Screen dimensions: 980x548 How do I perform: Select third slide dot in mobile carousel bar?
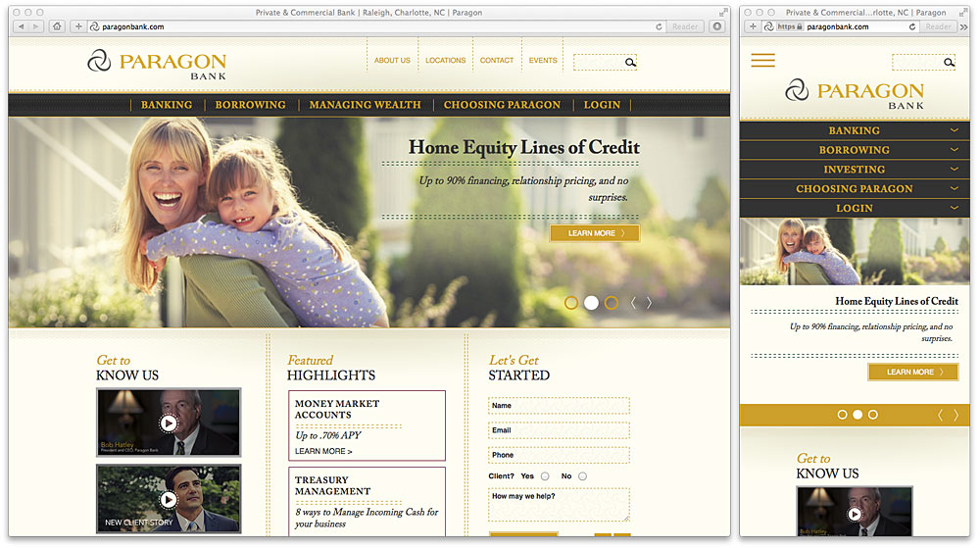873,415
